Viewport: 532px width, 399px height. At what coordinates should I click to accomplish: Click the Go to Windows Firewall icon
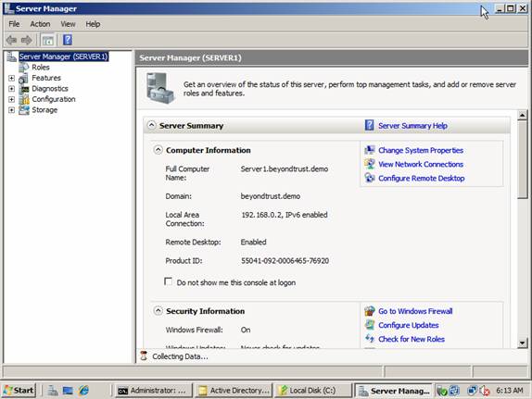[x=370, y=311]
